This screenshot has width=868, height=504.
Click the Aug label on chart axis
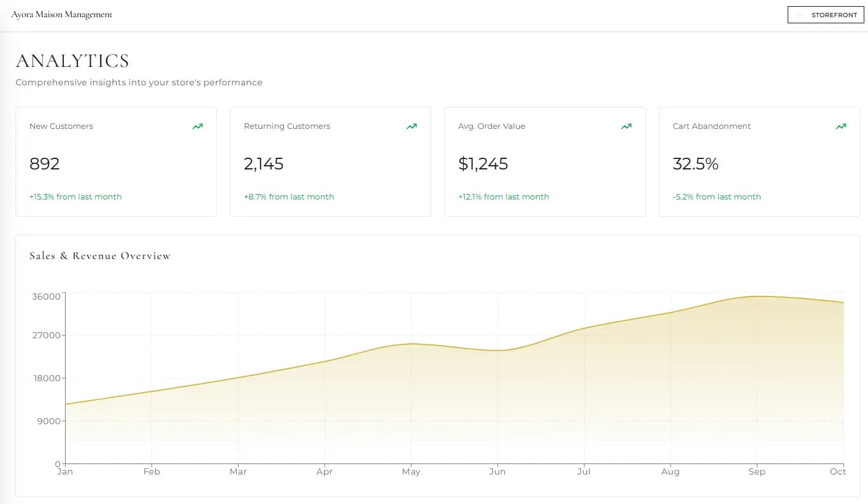click(670, 471)
